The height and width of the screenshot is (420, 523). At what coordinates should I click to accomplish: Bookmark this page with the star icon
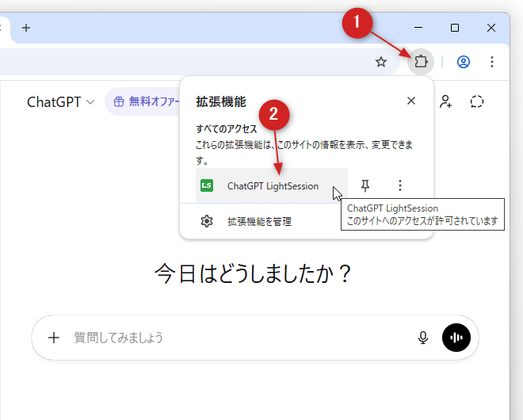381,62
